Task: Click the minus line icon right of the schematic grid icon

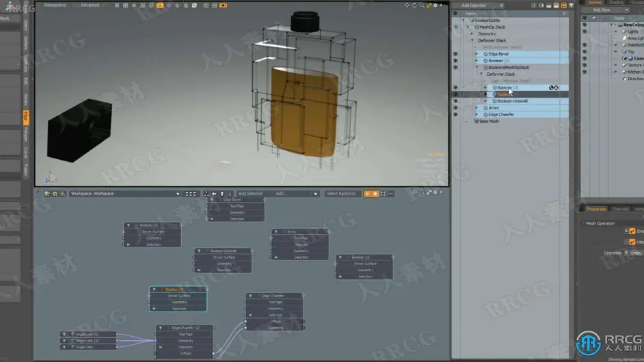Action: pyautogui.click(x=391, y=194)
